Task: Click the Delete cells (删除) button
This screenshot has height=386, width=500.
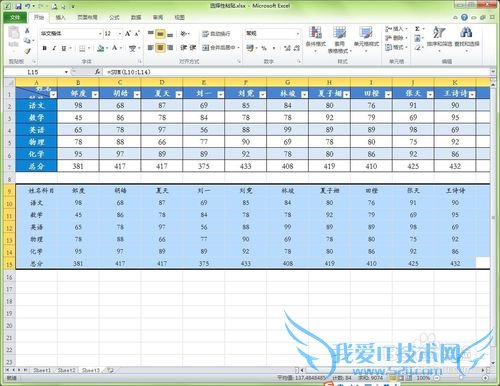Action: pos(396,38)
